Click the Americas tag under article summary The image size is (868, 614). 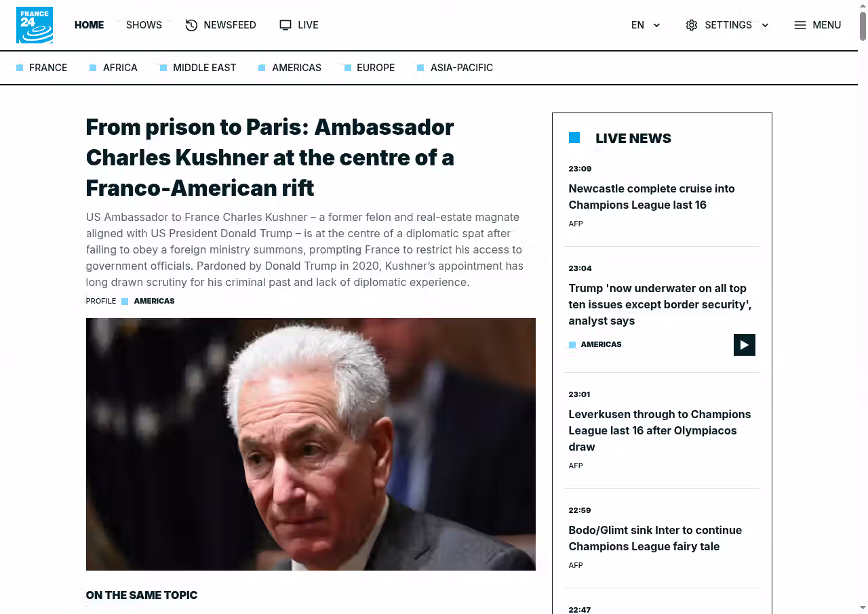coord(154,301)
